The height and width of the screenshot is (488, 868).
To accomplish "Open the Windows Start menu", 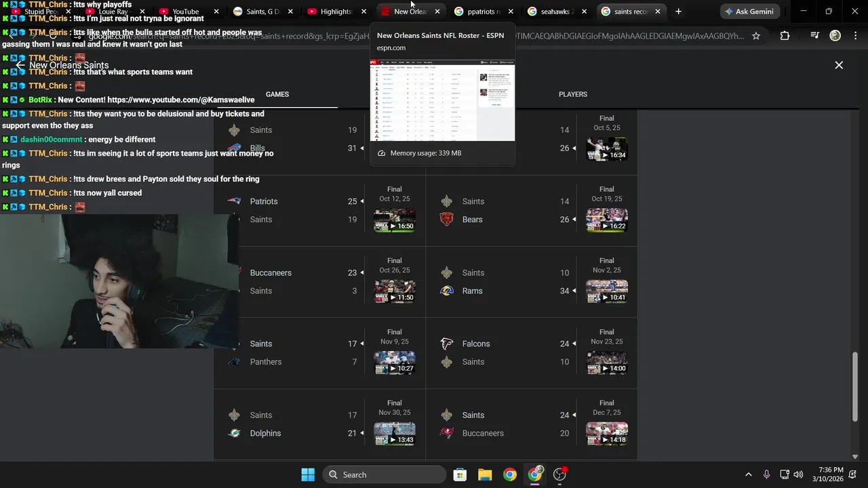I will pyautogui.click(x=308, y=474).
